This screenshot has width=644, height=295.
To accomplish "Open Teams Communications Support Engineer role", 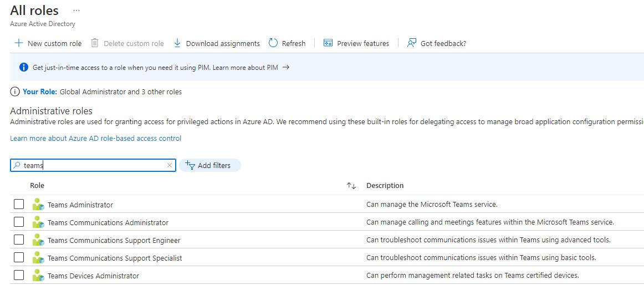I will (x=114, y=240).
